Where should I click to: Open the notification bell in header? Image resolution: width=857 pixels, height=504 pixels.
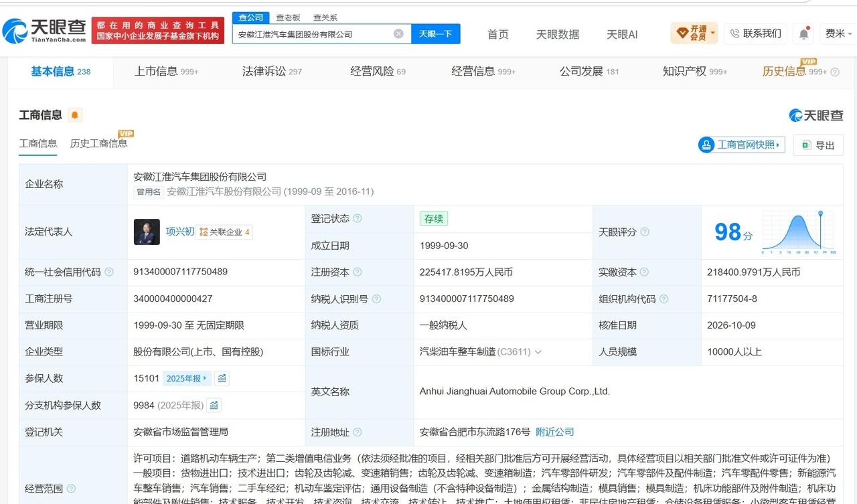pos(803,33)
